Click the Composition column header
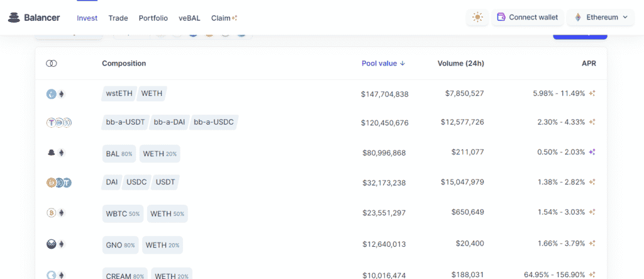 click(x=124, y=64)
